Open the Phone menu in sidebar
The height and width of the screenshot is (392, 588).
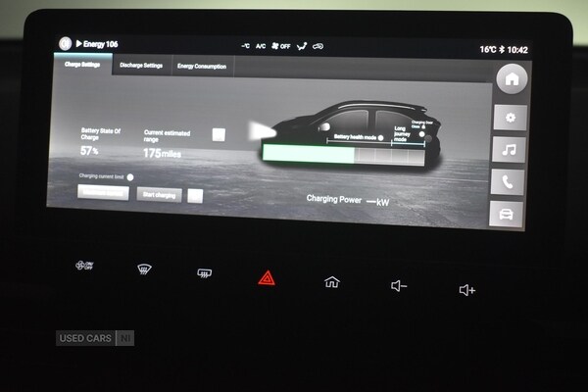[508, 181]
